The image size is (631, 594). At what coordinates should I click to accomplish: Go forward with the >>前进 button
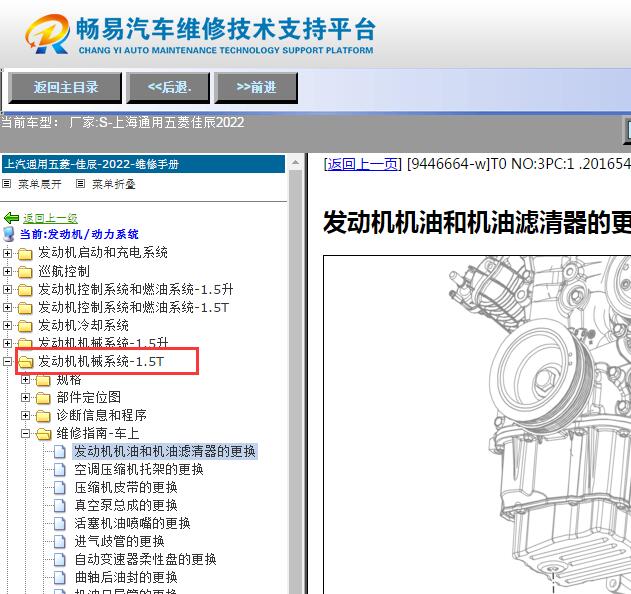(x=256, y=87)
